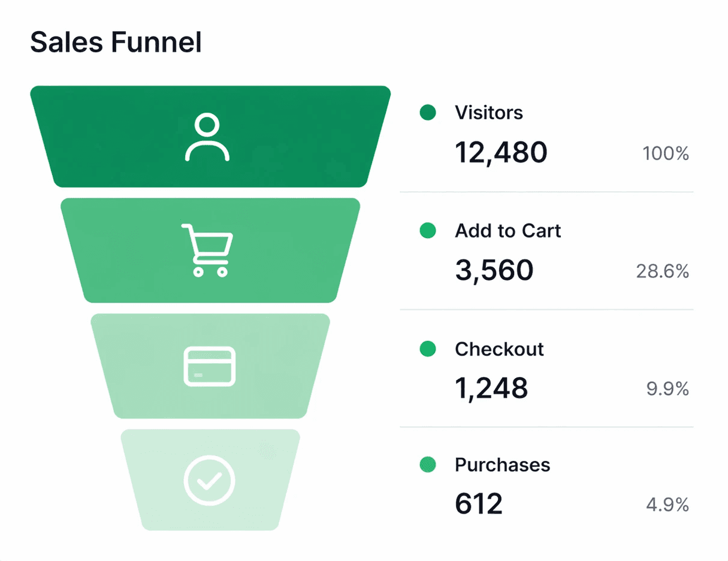Select the 1,248 checkout value
728x561 pixels.
[491, 388]
